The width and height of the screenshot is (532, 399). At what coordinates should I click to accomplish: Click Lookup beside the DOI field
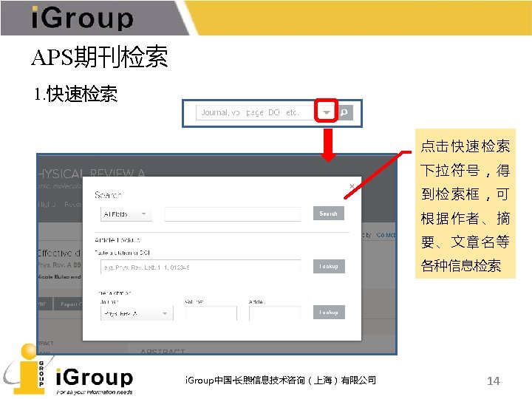click(x=329, y=266)
